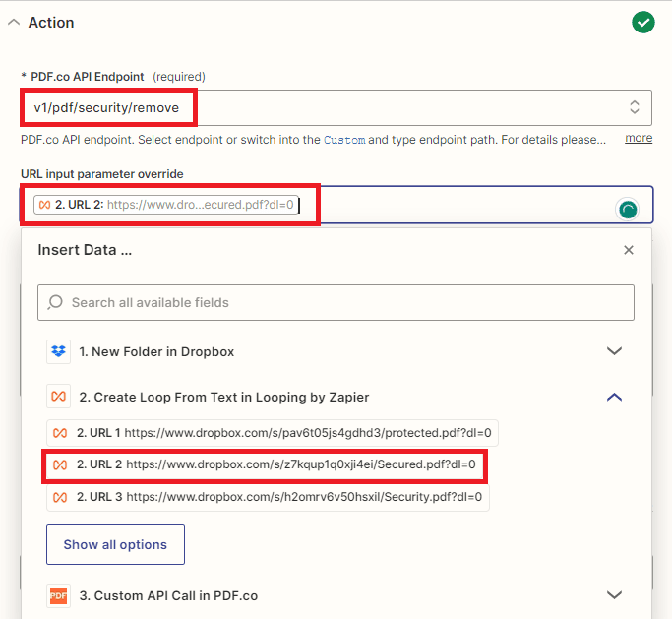Click the '3. Custom API Call in PDF.co' label
The height and width of the screenshot is (619, 672).
(x=168, y=595)
